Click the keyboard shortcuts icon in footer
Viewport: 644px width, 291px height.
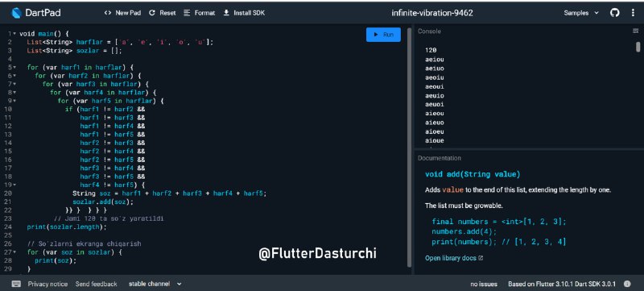pyautogui.click(x=16, y=284)
